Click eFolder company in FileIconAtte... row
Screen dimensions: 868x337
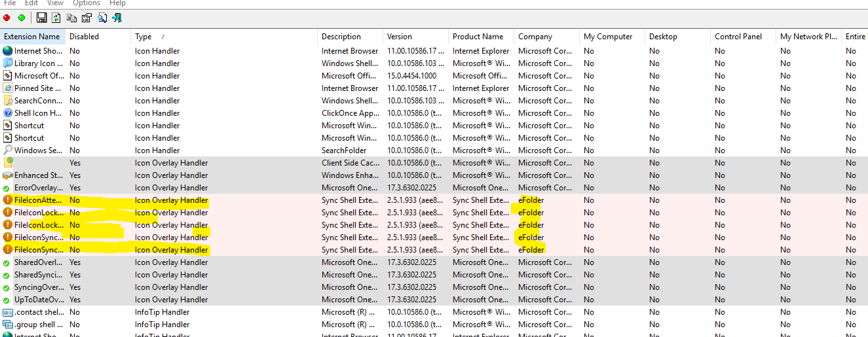click(531, 200)
